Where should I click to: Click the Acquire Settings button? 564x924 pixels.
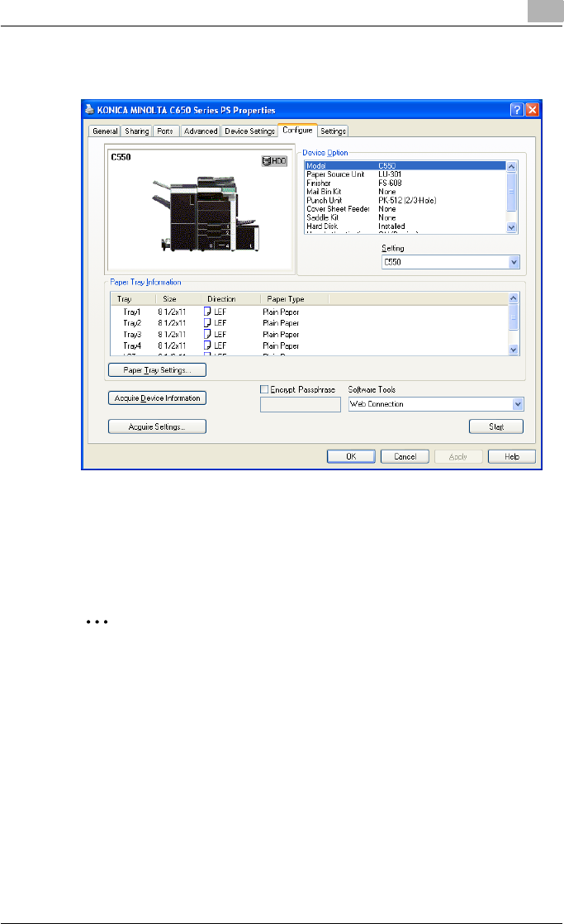click(157, 426)
